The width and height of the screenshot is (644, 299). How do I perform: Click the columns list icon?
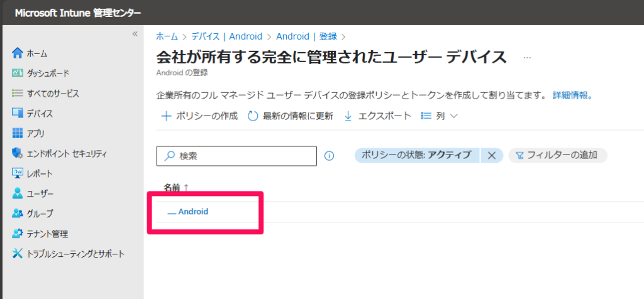point(426,116)
